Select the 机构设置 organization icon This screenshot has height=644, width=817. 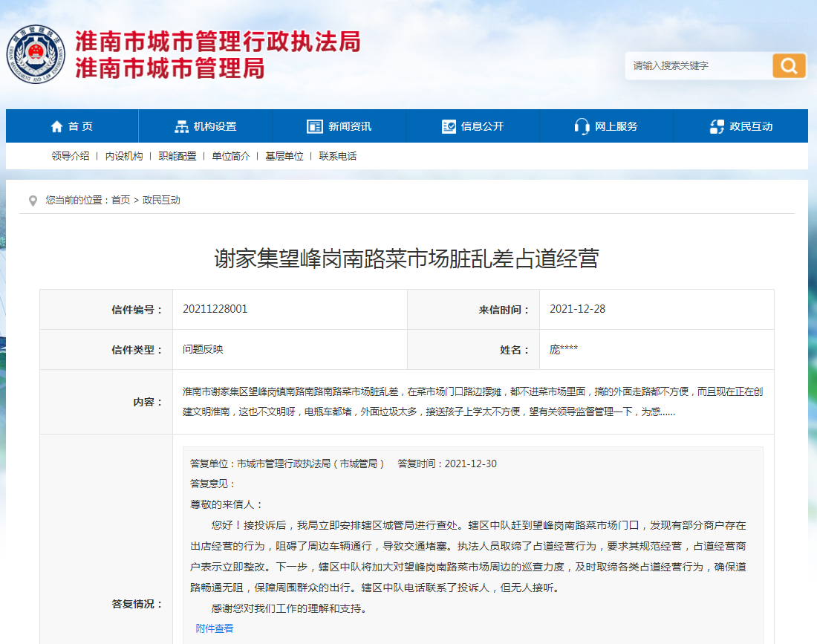[x=180, y=126]
